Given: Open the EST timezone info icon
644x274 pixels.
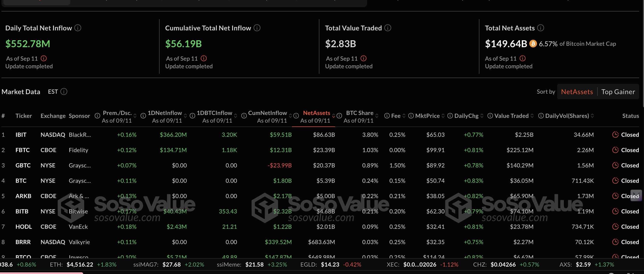Looking at the screenshot, I should [x=64, y=91].
